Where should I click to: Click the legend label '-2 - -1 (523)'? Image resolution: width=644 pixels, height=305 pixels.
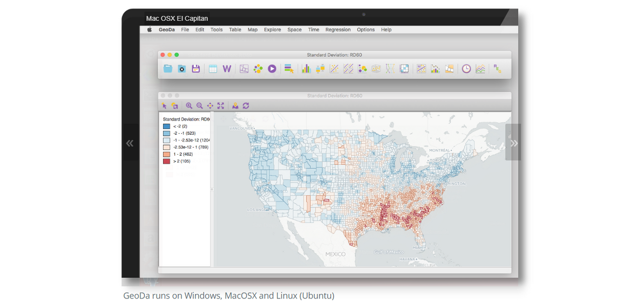184,133
